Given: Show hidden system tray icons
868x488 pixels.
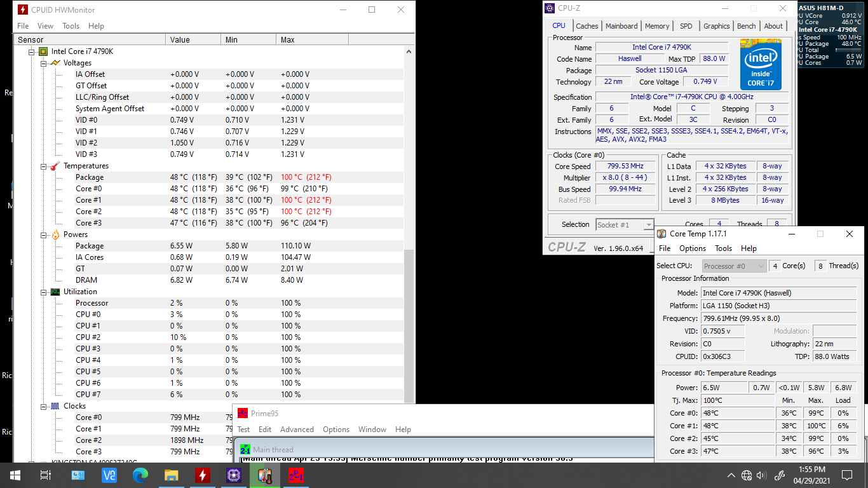Looking at the screenshot, I should pyautogui.click(x=731, y=475).
